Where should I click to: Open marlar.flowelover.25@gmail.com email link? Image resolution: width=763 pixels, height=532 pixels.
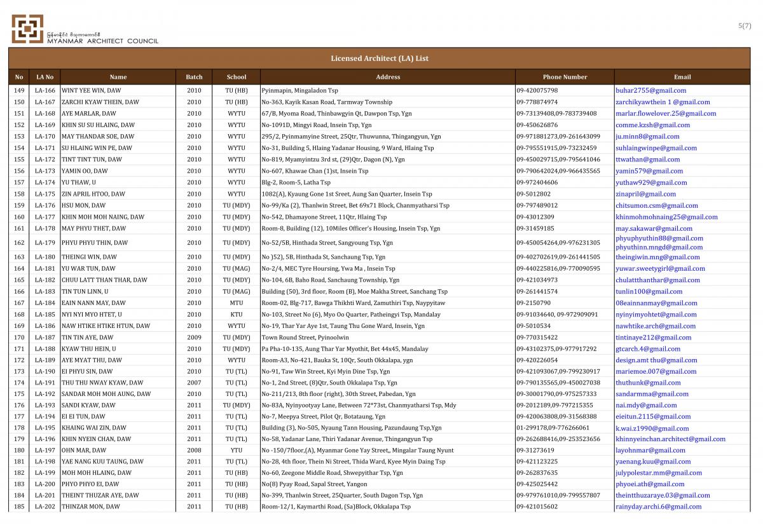[666, 113]
